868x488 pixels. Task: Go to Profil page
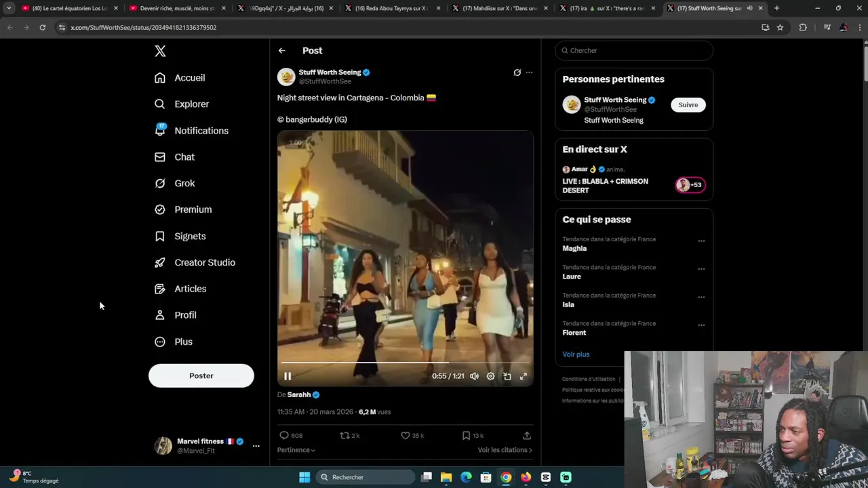176,315
